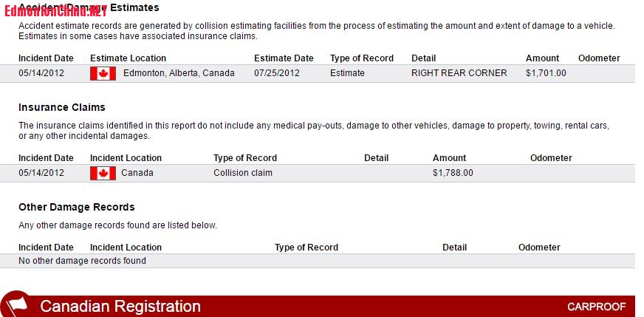644x317 pixels.
Task: Click the 05/14/2012 date in Insurance Claims row
Action: pyautogui.click(x=41, y=173)
